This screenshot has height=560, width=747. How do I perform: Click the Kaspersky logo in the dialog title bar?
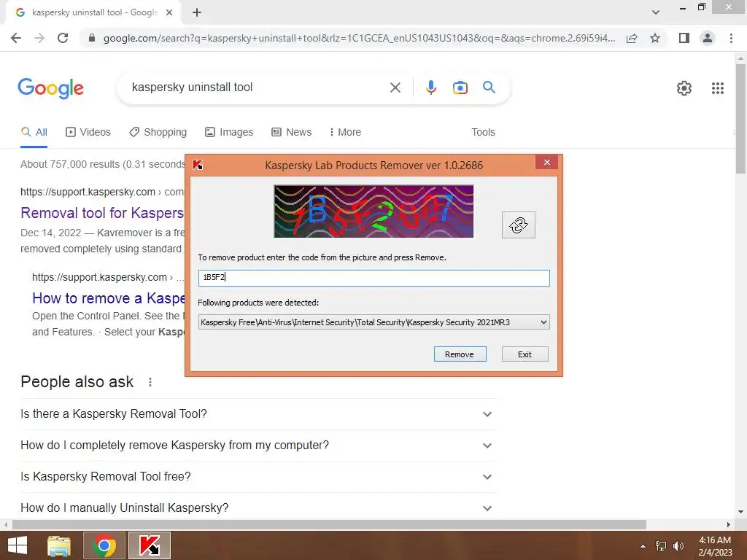(198, 166)
